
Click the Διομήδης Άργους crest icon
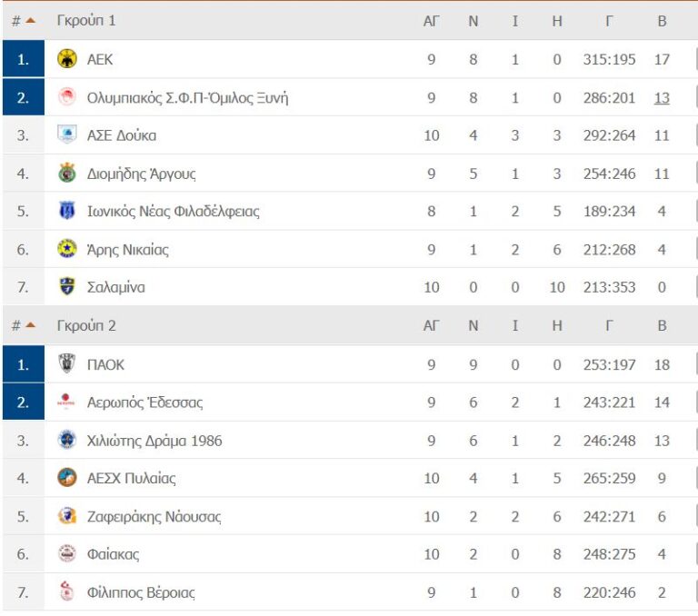tap(67, 174)
